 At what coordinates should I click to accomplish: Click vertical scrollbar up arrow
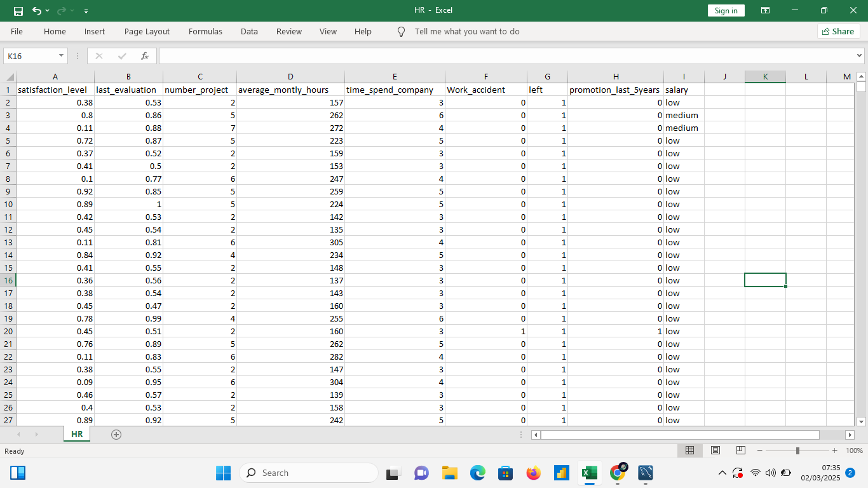pyautogui.click(x=861, y=76)
